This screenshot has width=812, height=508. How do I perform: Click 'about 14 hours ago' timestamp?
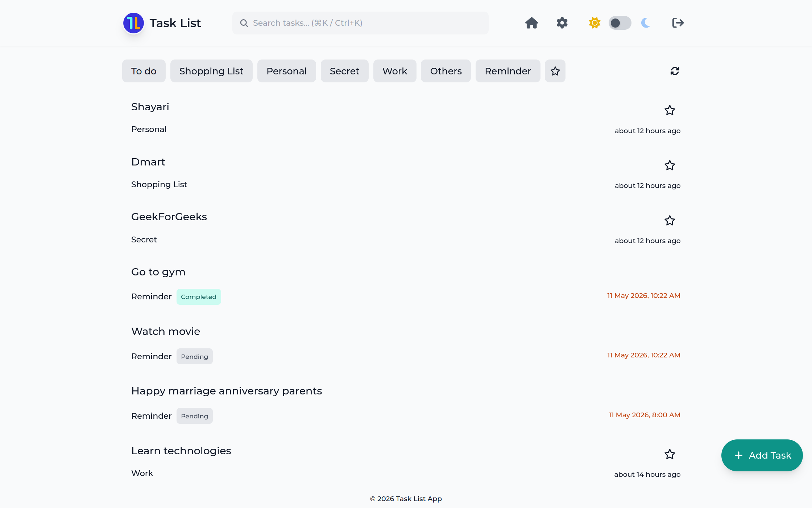pyautogui.click(x=647, y=474)
